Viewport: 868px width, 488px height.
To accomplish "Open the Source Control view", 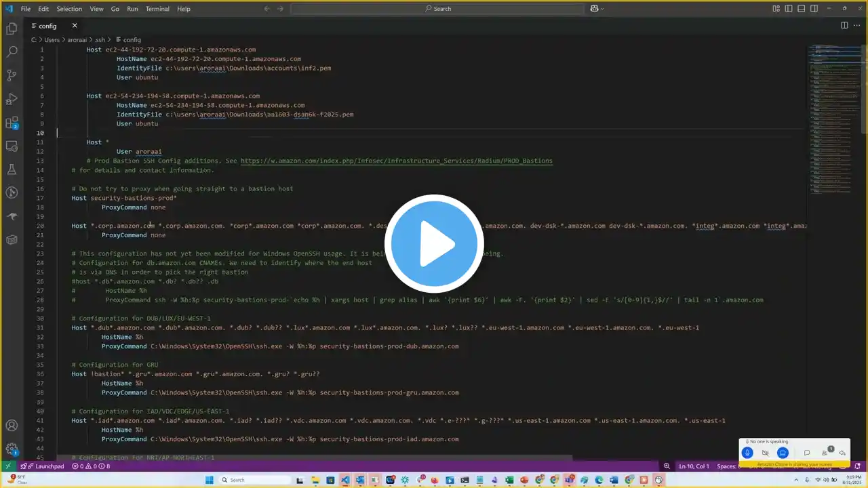I will pos(12,75).
